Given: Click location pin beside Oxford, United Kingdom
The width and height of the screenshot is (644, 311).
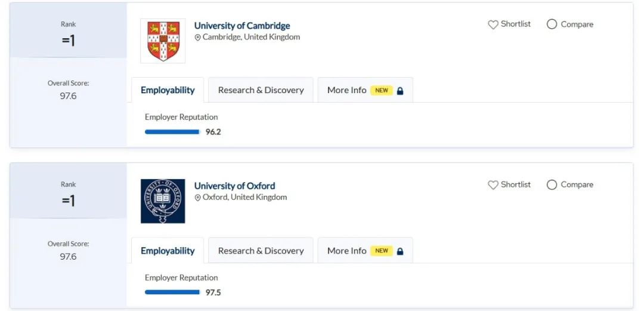Looking at the screenshot, I should point(197,198).
